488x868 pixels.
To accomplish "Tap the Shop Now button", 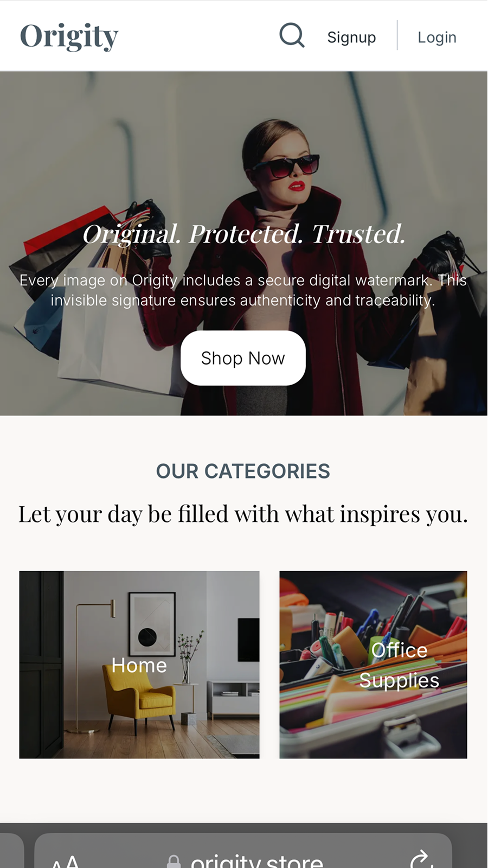I will (243, 358).
